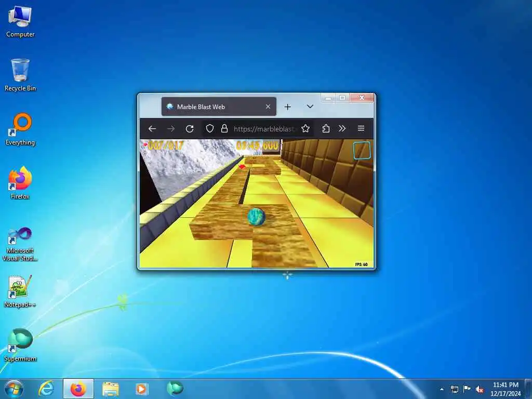Screen dimensions: 532x399
Task: Click the game timer display
Action: tap(258, 145)
